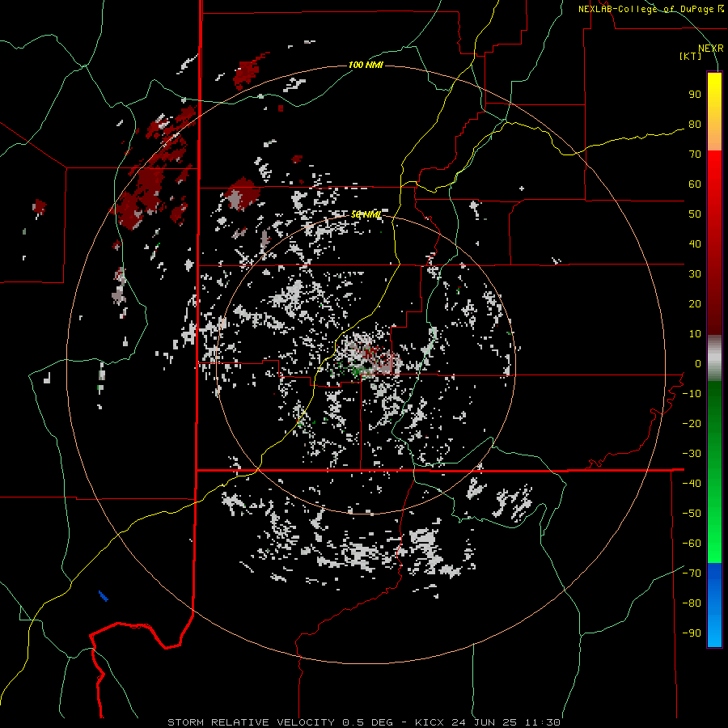
Task: Click the [KT] units label
Action: [690, 56]
